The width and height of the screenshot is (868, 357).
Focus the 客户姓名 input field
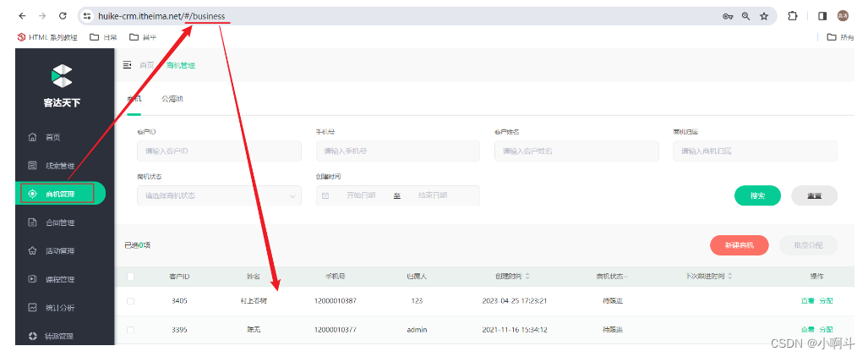576,151
